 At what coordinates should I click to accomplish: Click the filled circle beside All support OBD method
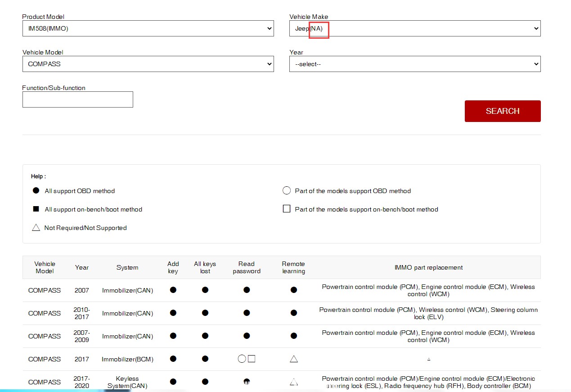(36, 190)
